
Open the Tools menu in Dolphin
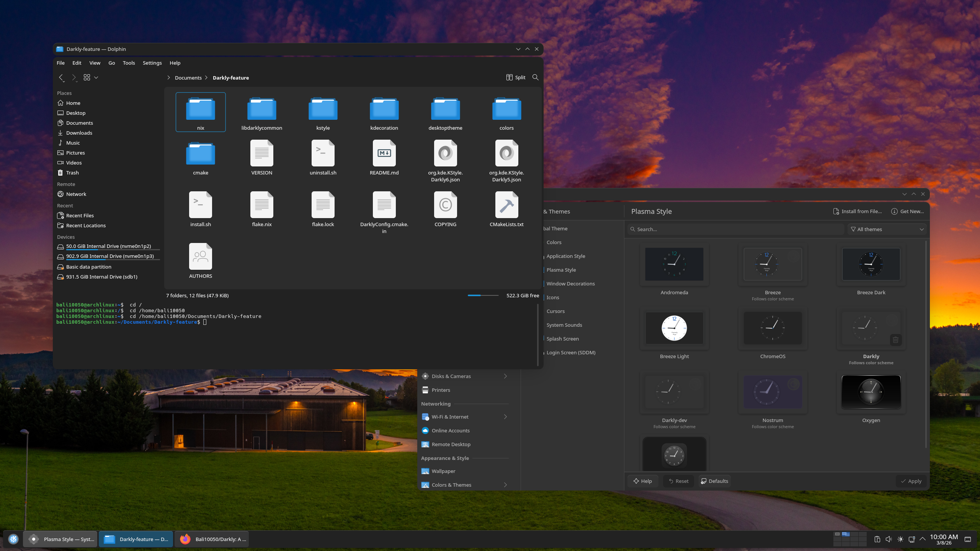(129, 63)
